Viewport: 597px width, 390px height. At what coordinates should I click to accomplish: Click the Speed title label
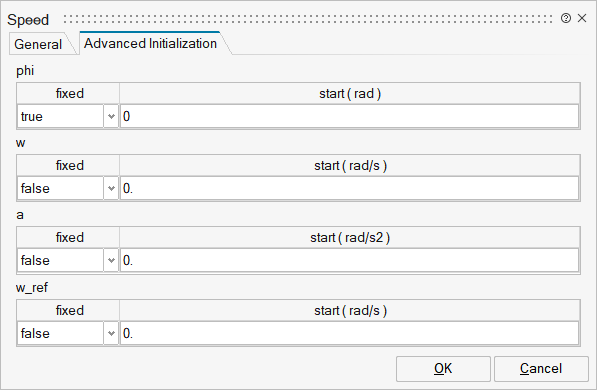[28, 20]
